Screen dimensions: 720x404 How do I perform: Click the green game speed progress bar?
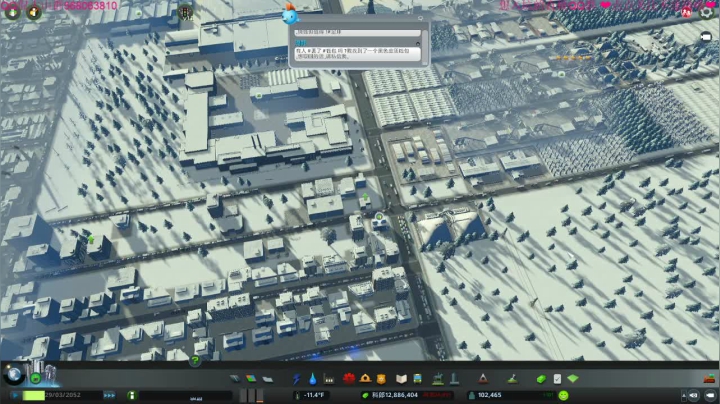click(x=34, y=395)
